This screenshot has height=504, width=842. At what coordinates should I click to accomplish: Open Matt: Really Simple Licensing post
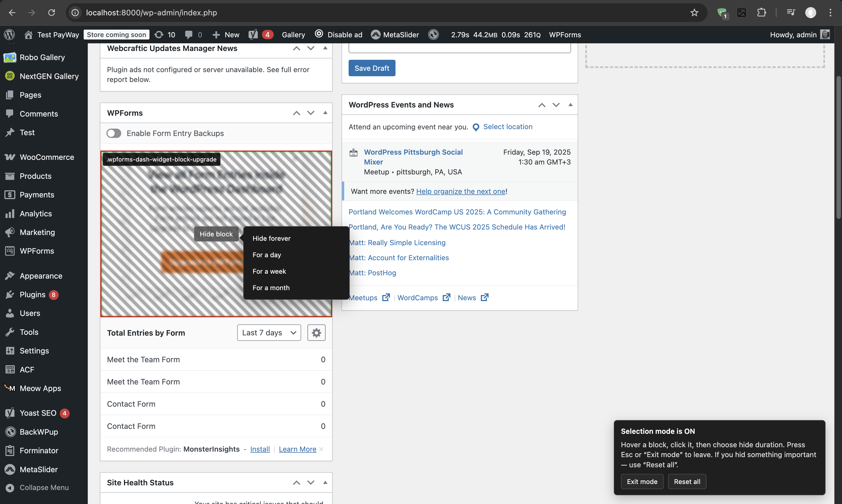(x=397, y=242)
